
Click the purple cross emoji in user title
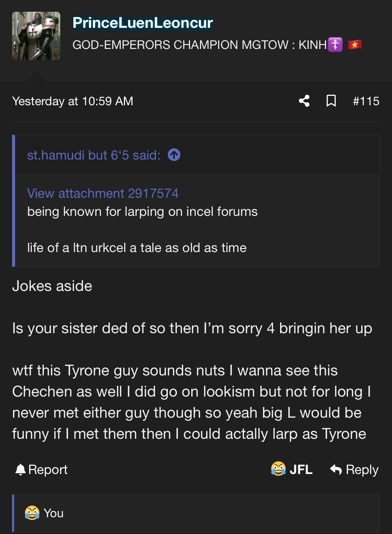335,45
